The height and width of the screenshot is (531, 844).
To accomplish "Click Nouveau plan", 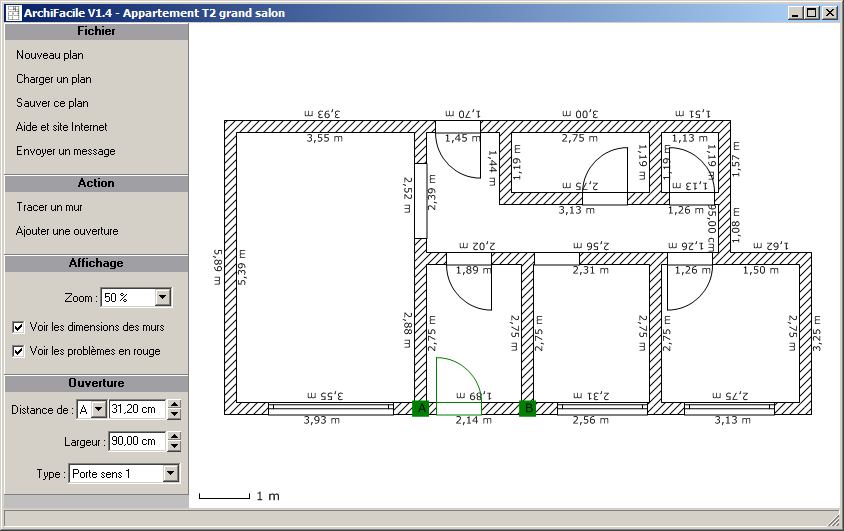I will [50, 55].
